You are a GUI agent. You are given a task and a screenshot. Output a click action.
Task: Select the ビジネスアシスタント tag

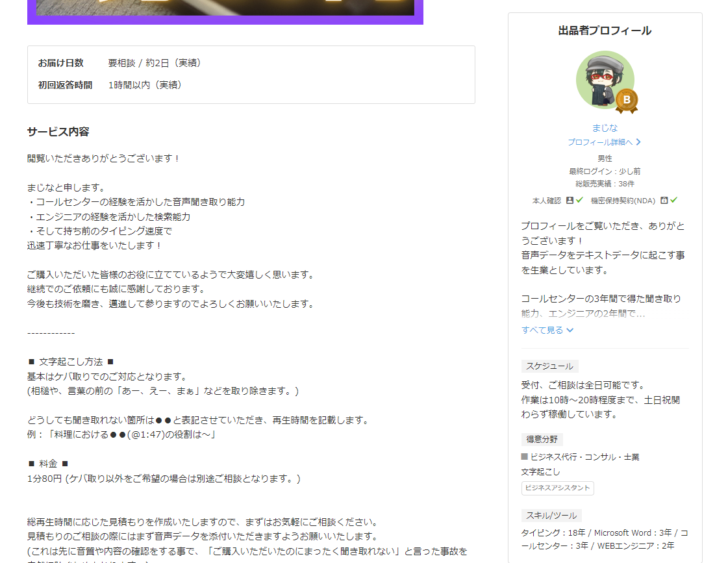[557, 488]
